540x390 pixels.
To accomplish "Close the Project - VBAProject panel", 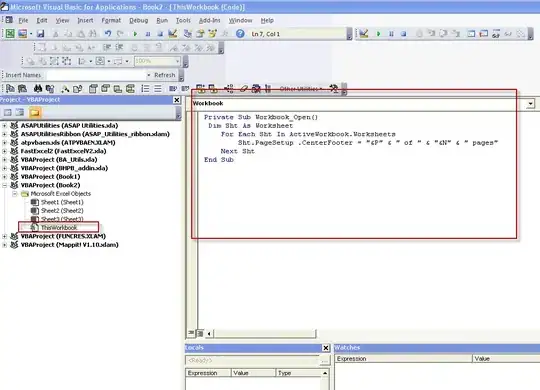I will [177, 100].
